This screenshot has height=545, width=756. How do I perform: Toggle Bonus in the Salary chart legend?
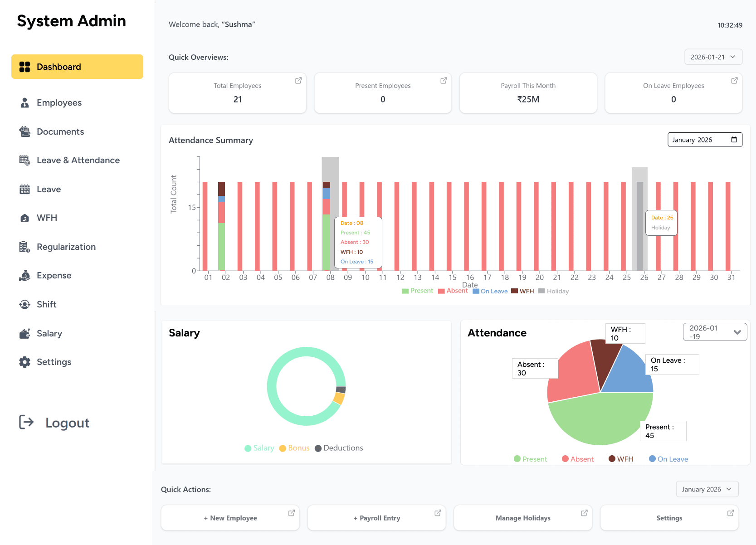[x=294, y=448]
